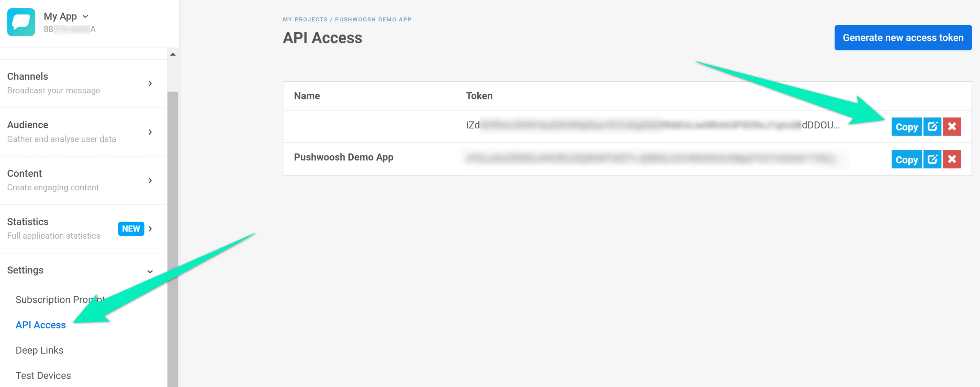Click the NEW badge beside Statistics
980x387 pixels.
click(131, 229)
